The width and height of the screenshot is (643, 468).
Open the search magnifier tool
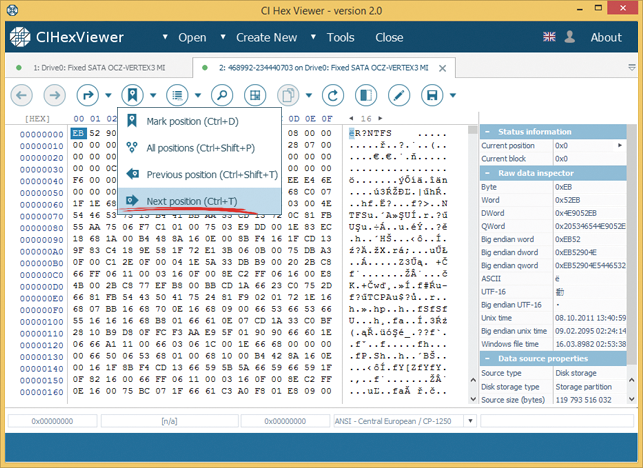(222, 95)
